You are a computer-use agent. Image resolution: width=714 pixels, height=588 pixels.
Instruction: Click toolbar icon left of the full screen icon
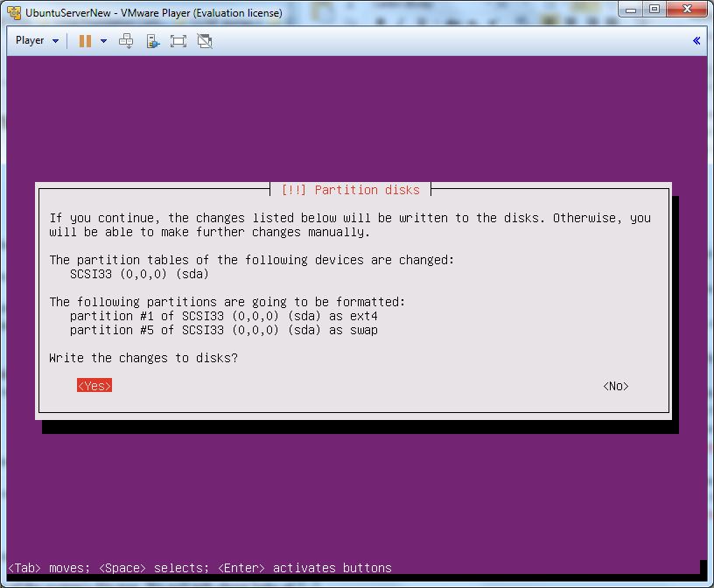[152, 41]
